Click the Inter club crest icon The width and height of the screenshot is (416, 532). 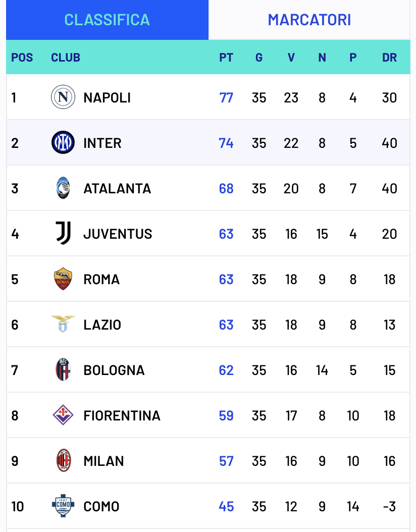[x=63, y=143]
